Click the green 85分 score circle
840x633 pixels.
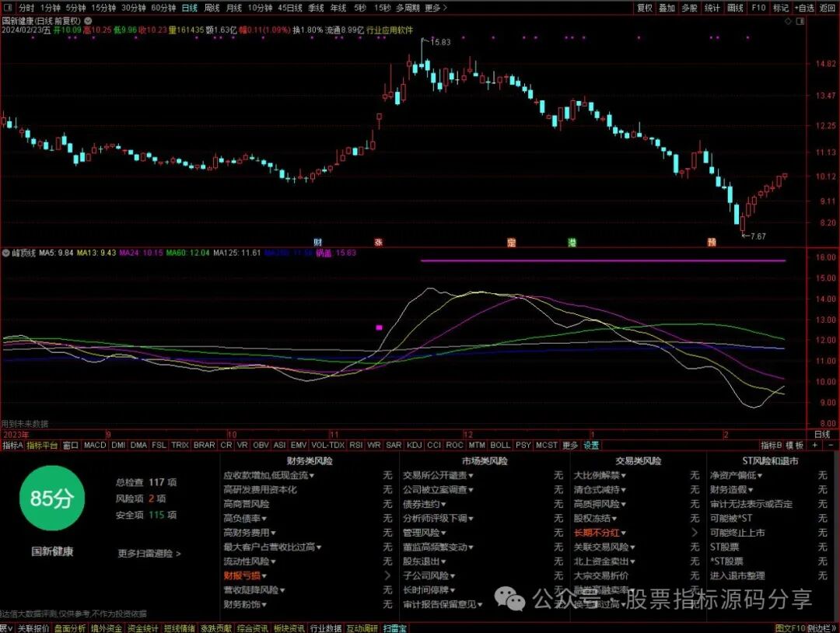point(52,498)
